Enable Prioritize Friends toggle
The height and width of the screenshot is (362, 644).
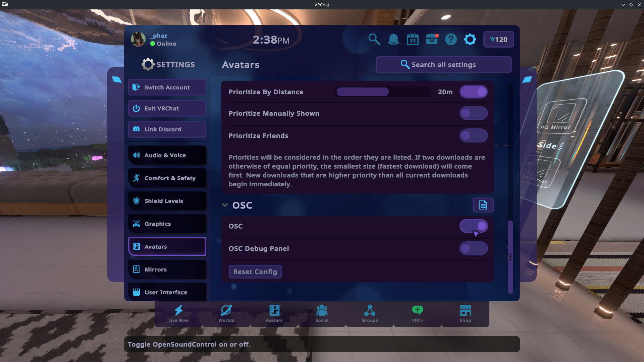[x=473, y=136]
